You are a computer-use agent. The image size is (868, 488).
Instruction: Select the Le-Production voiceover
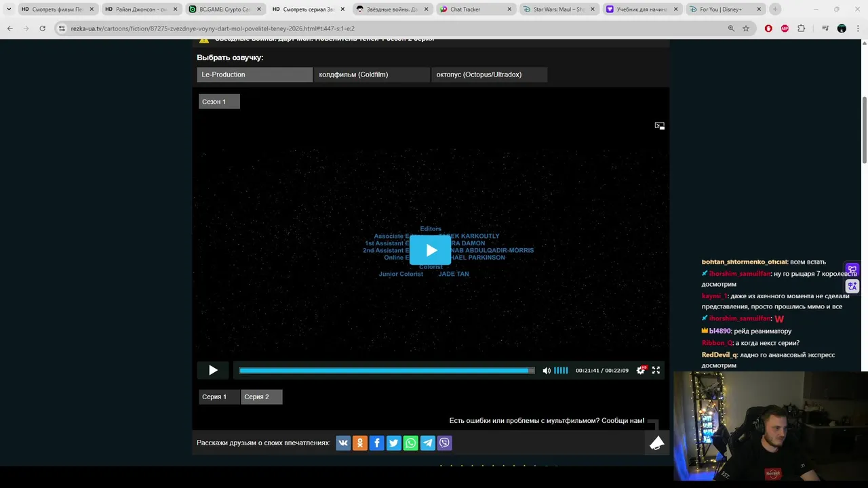coord(254,75)
